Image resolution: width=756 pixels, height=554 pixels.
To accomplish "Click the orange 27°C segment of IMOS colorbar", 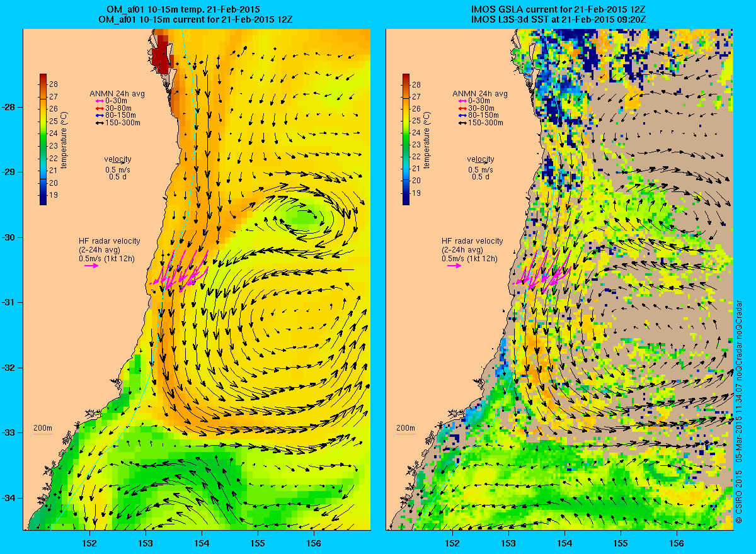I will coord(406,97).
